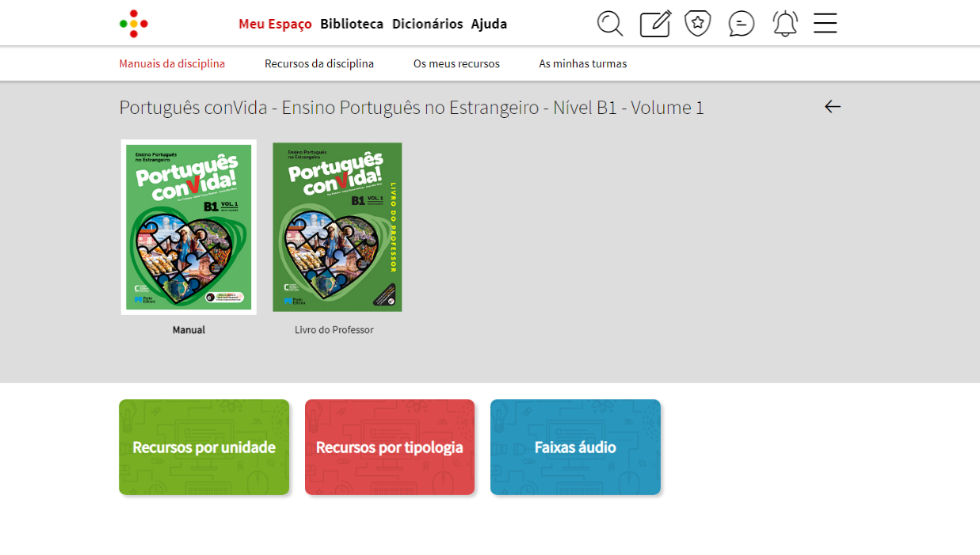The width and height of the screenshot is (980, 555).
Task: Select the Livro do Professor cover
Action: 337,227
